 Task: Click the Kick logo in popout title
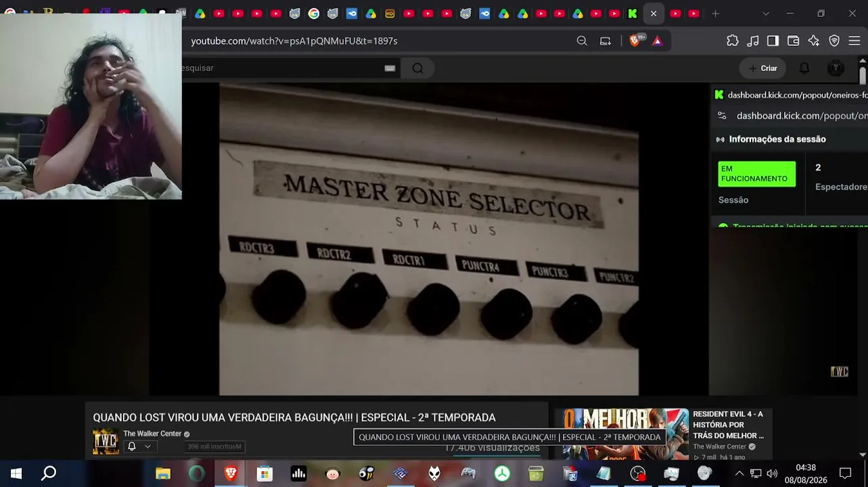tap(718, 95)
